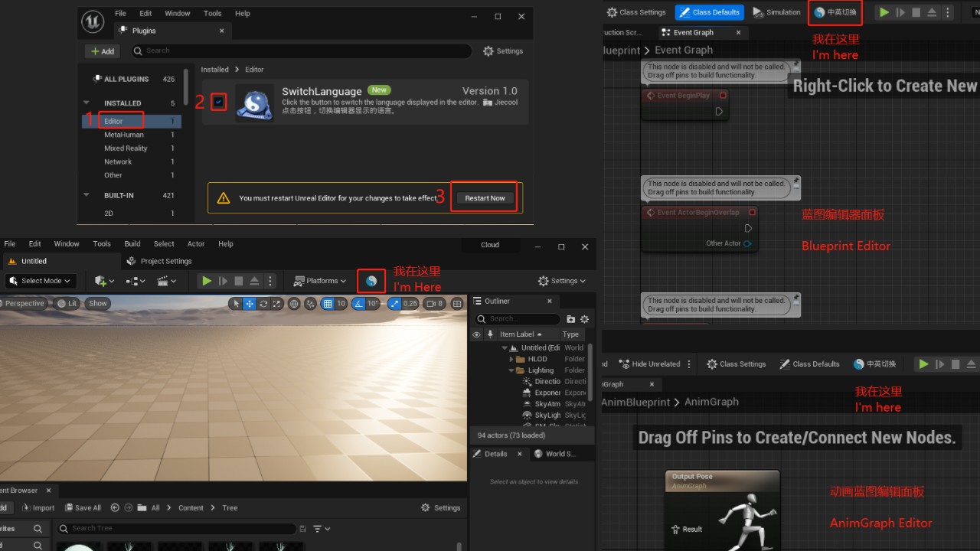
Task: Collapse the Lighting folder in Outliner
Action: (511, 370)
